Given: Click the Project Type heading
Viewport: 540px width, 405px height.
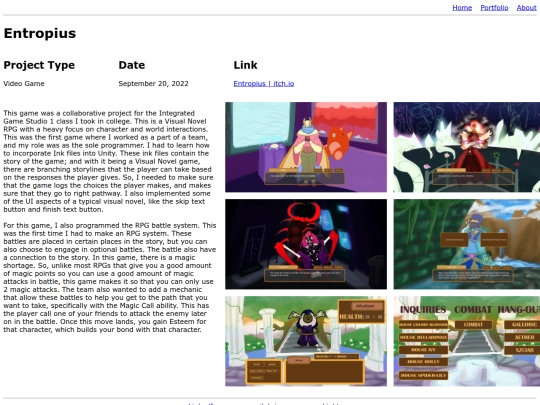Looking at the screenshot, I should tap(39, 65).
